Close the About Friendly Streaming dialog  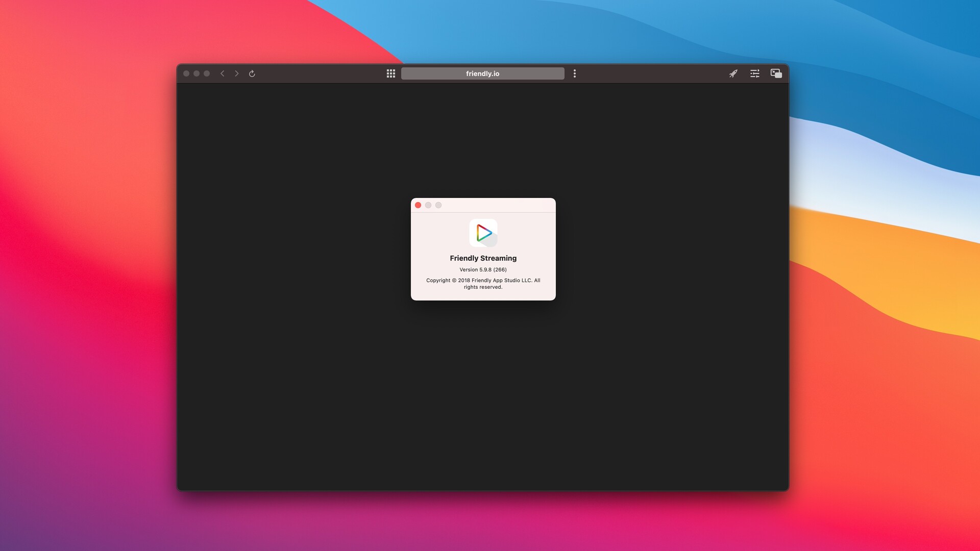(418, 205)
